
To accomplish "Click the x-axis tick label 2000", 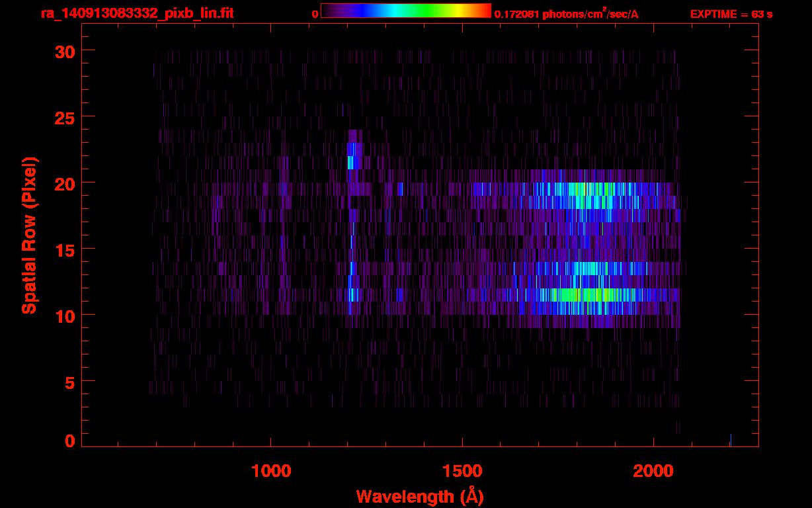I will 653,471.
